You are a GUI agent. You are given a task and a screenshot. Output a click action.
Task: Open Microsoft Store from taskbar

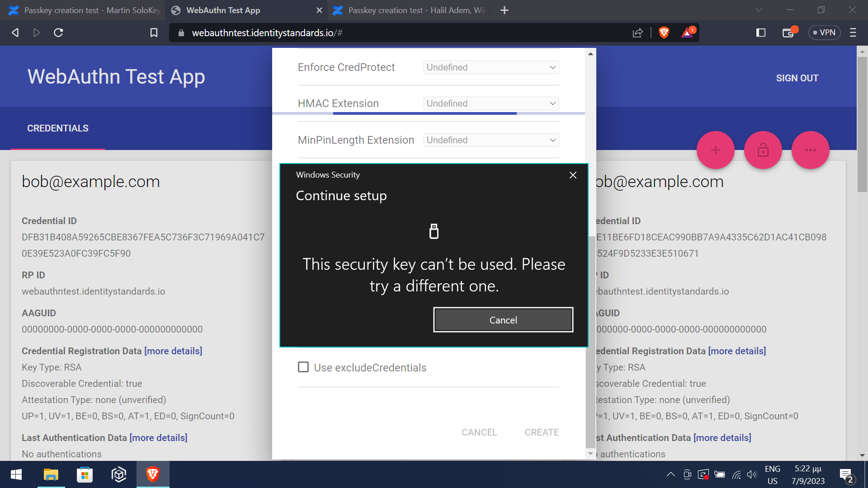[85, 474]
